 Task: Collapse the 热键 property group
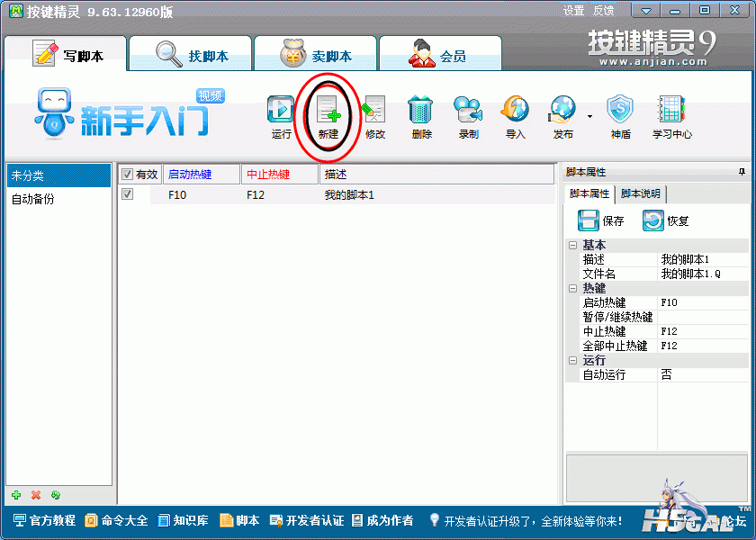[x=572, y=289]
